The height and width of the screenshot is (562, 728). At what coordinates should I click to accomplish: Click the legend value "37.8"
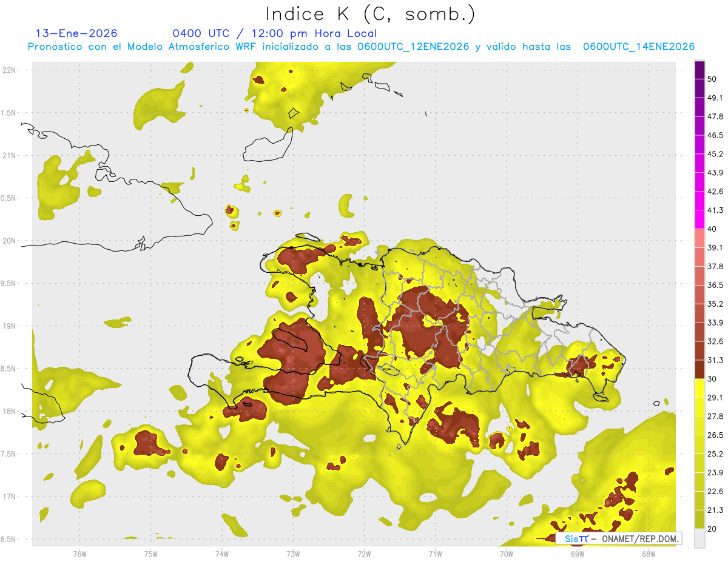715,267
